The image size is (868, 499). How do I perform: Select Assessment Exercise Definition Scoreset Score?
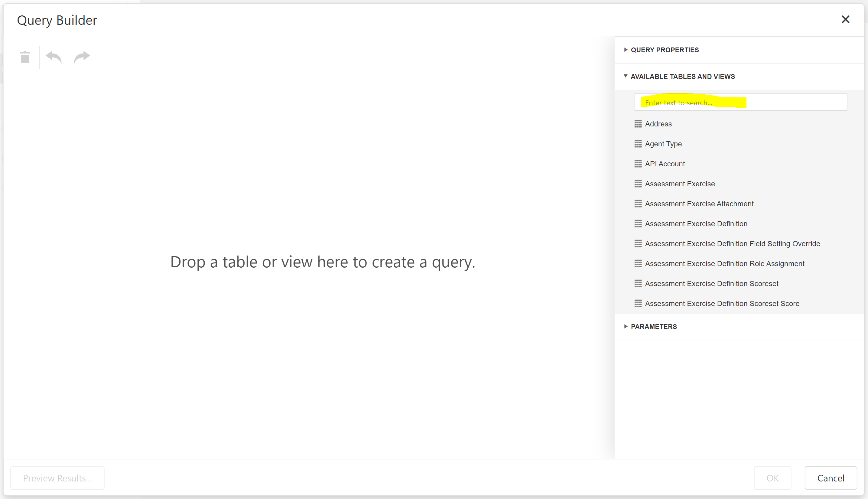click(722, 304)
